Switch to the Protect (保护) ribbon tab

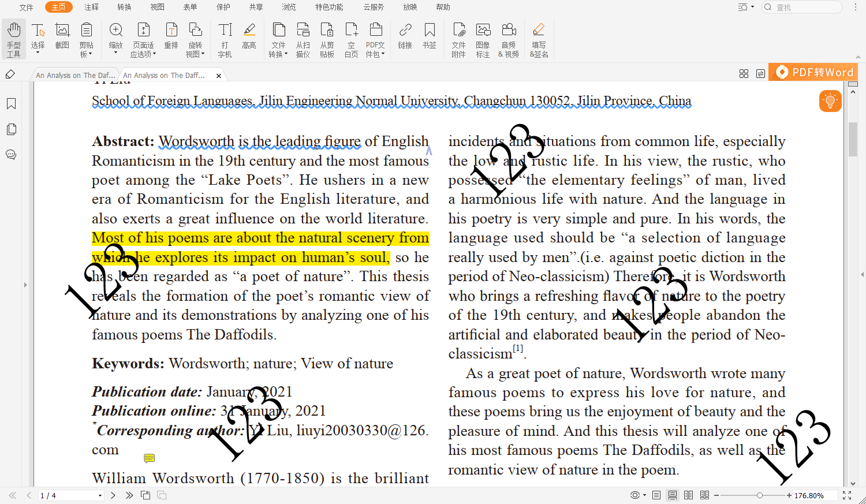(x=223, y=7)
